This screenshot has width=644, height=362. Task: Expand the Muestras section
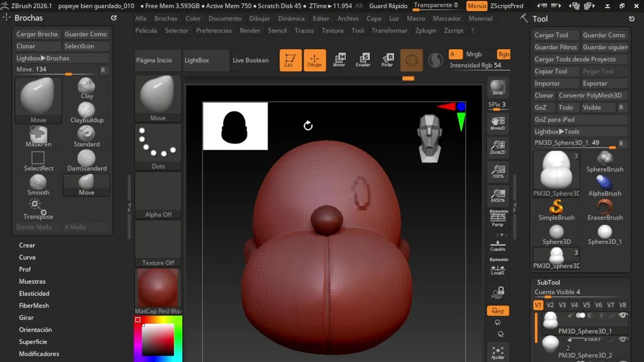pos(32,282)
